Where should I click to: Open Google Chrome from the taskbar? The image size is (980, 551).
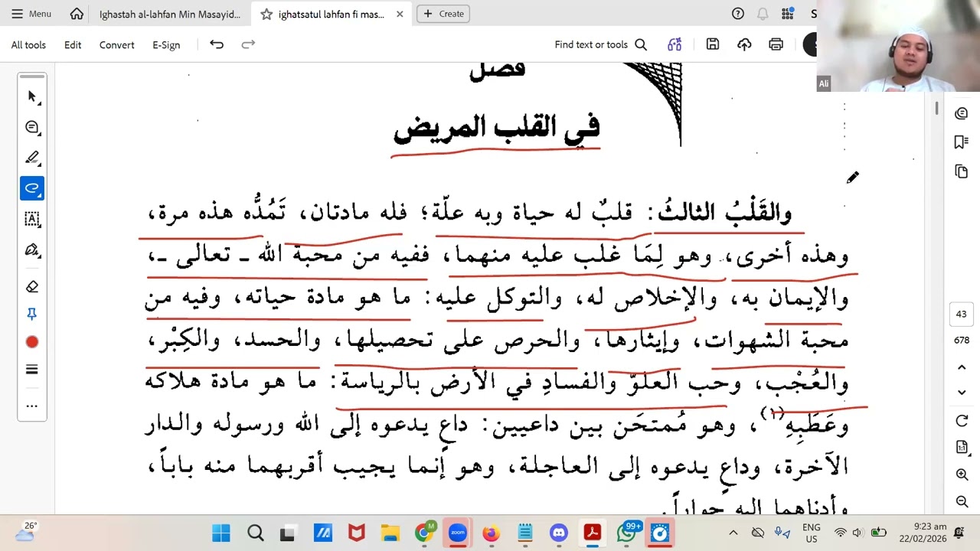[423, 533]
